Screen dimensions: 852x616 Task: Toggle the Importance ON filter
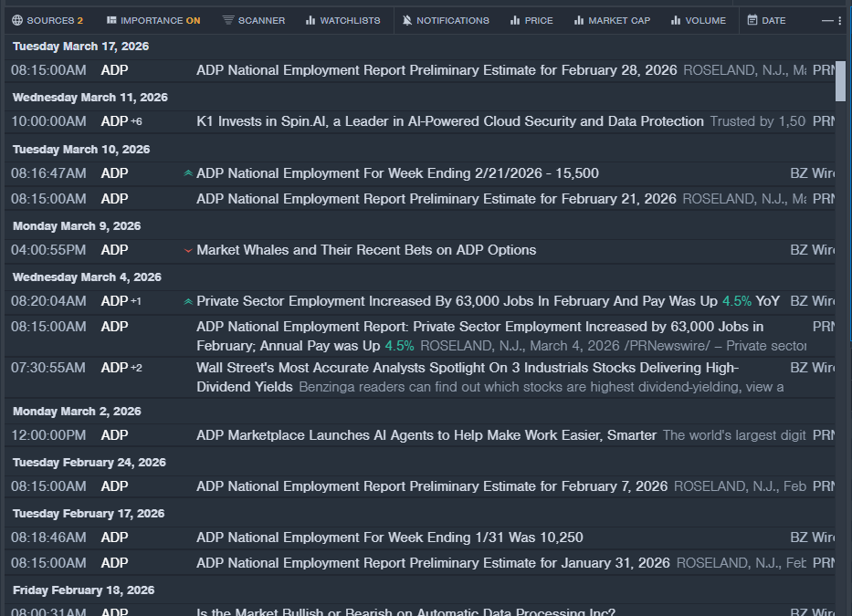[153, 20]
